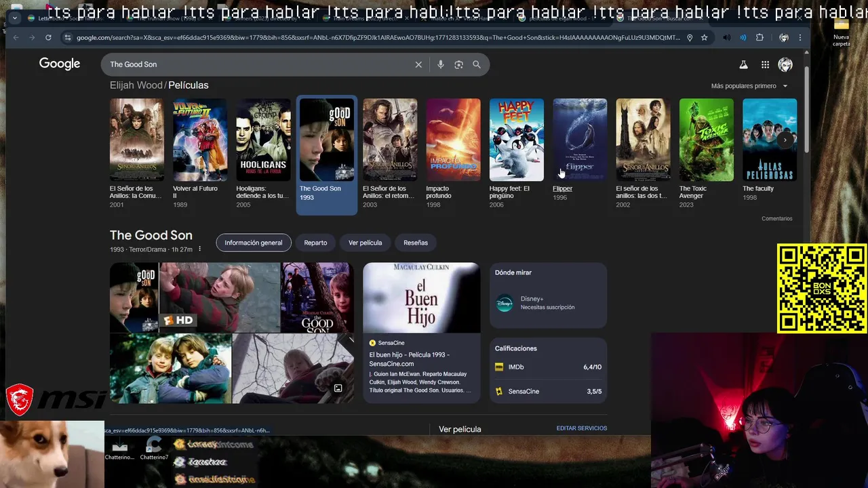Open Nueva carpeta desktop folder
868x488 pixels.
click(x=841, y=33)
